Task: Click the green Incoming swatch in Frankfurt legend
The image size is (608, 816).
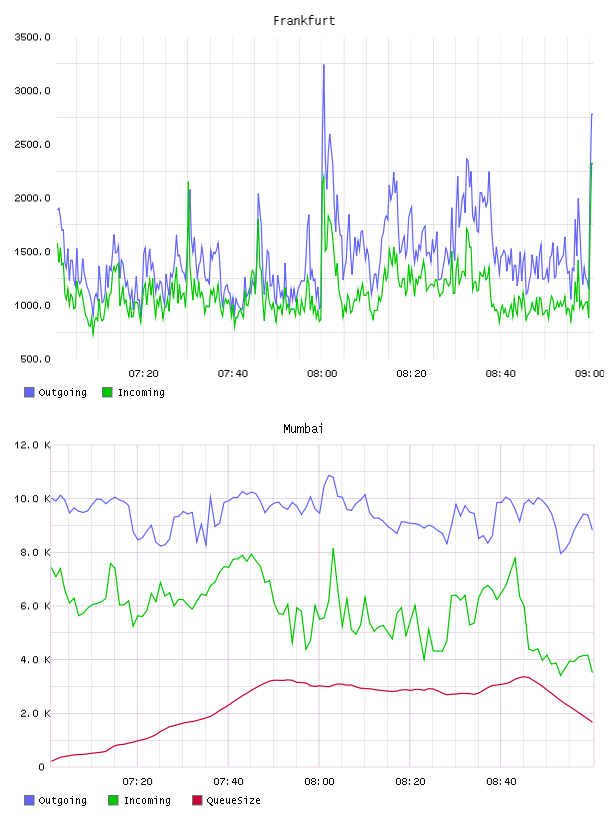Action: click(x=107, y=392)
